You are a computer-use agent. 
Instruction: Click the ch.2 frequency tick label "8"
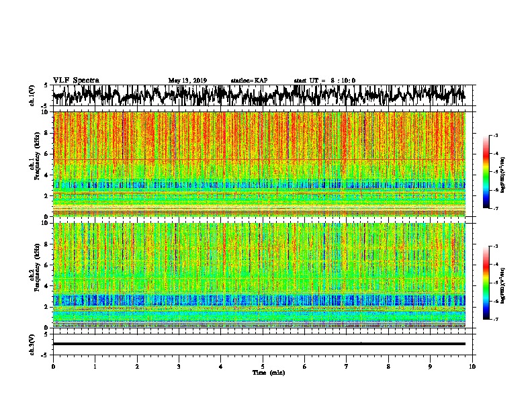(47, 244)
